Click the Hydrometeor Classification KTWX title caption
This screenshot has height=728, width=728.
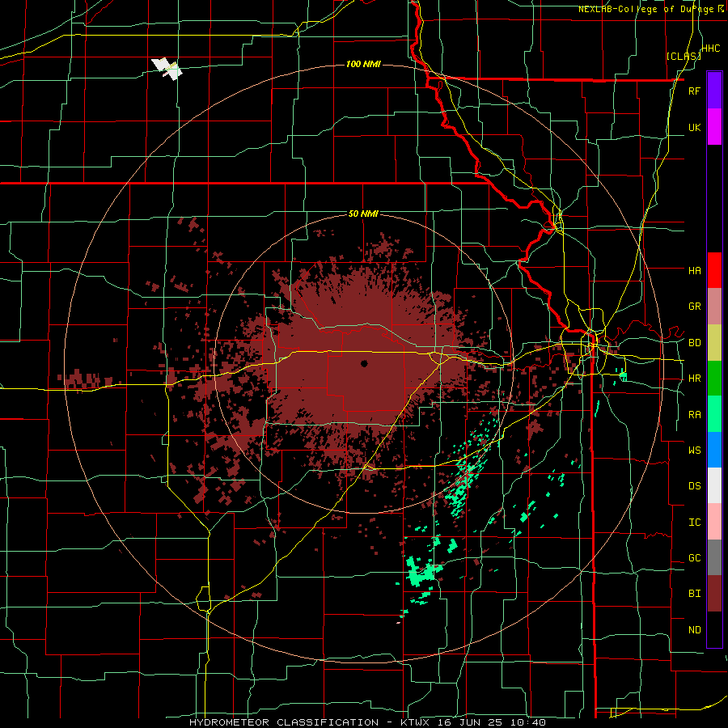coord(367,722)
